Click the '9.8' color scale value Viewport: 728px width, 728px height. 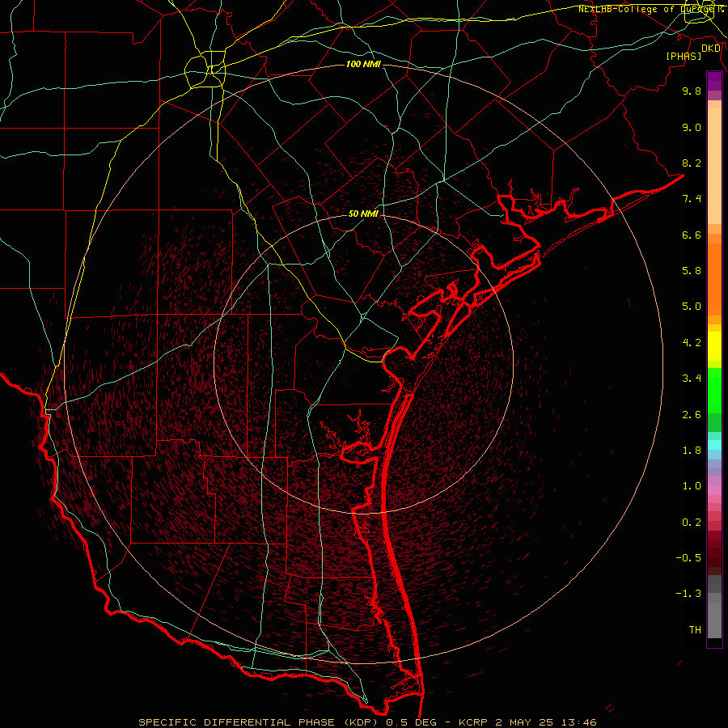[x=692, y=91]
